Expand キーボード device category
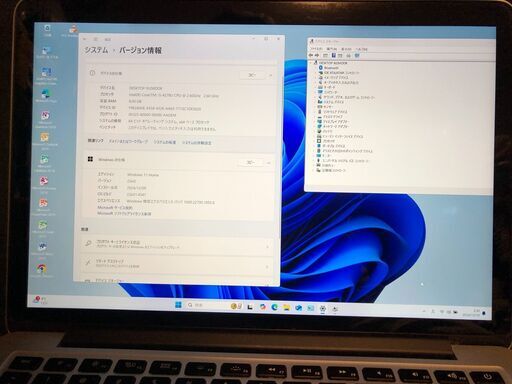This screenshot has height=384, width=512. [316, 87]
